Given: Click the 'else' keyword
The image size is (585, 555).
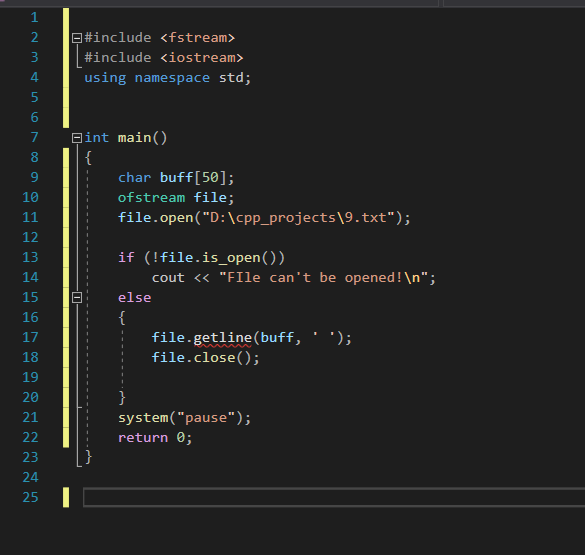Looking at the screenshot, I should click(135, 298).
